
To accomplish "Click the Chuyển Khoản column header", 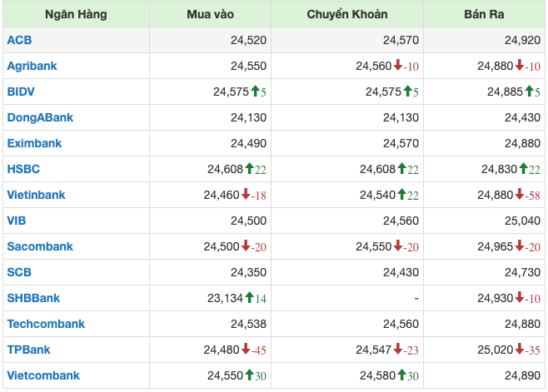I will coord(347,14).
